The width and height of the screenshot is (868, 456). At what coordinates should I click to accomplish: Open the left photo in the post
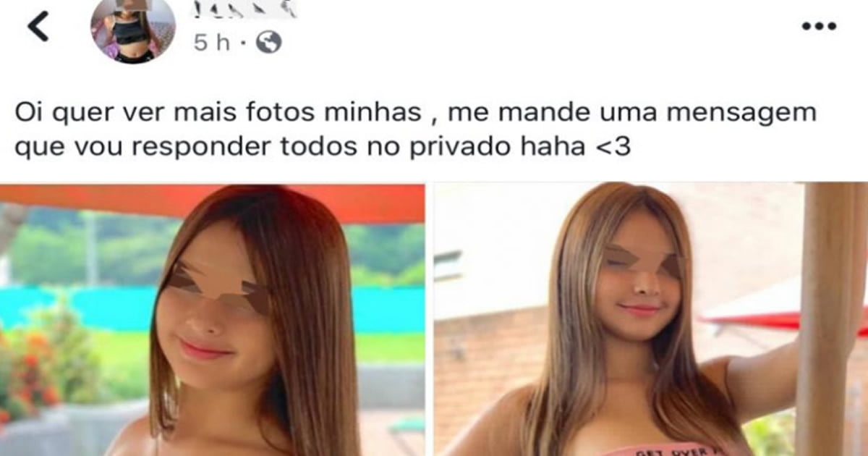tap(212, 319)
